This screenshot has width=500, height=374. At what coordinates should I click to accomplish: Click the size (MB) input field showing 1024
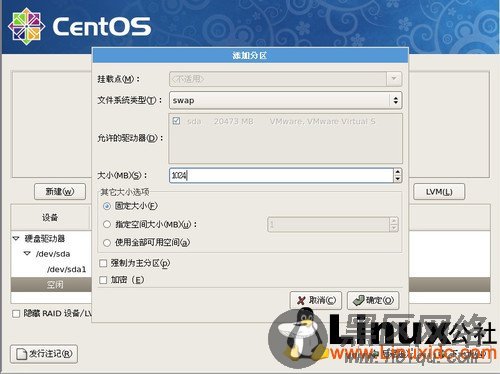click(281, 175)
